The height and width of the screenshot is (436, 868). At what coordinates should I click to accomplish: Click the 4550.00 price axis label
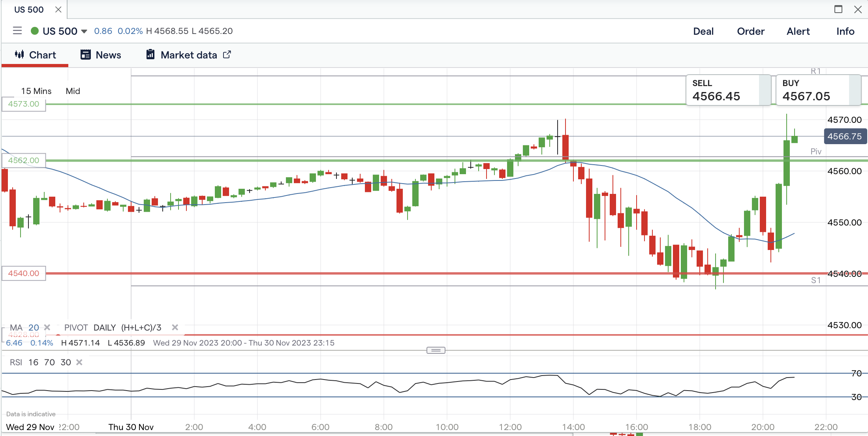pyautogui.click(x=845, y=223)
